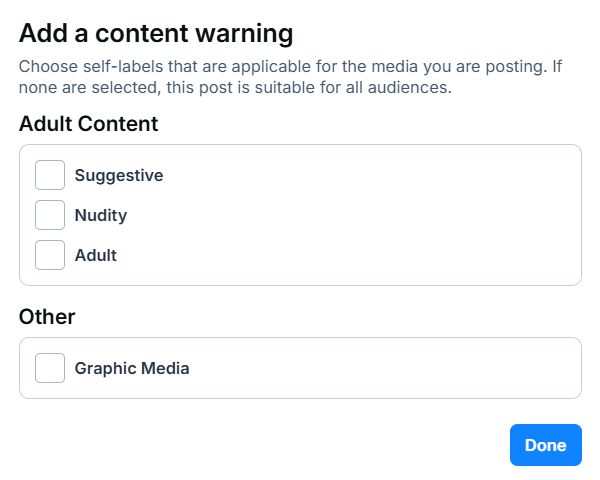Toggle the Graphic Media checkbox
Viewport: 600px width, 480px height.
pos(50,368)
